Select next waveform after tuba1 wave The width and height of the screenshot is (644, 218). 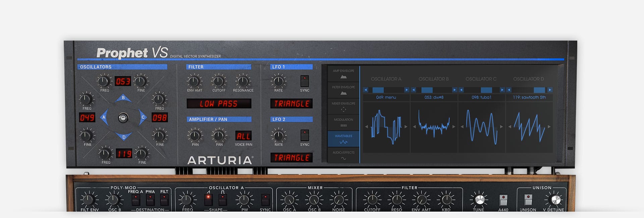(501, 127)
